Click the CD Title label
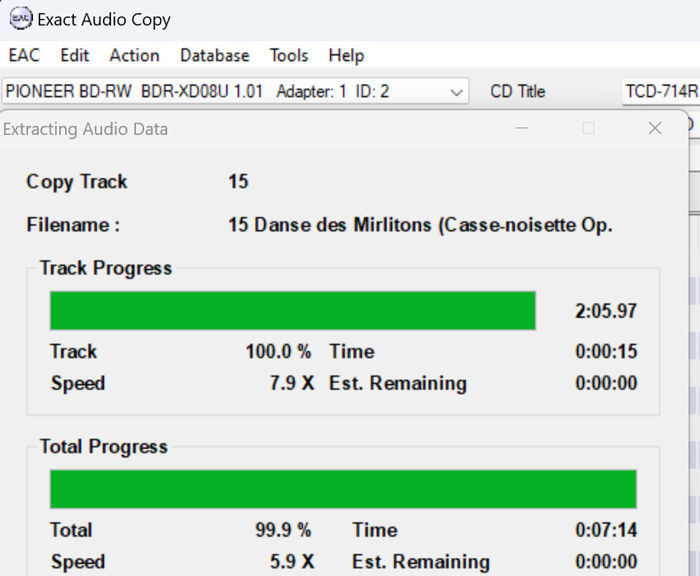 (517, 92)
